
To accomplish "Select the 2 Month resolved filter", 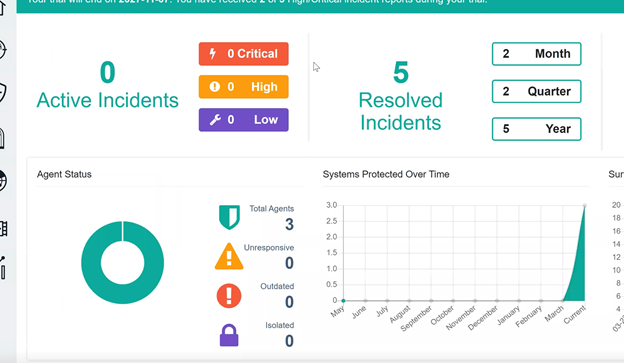I will tap(536, 54).
